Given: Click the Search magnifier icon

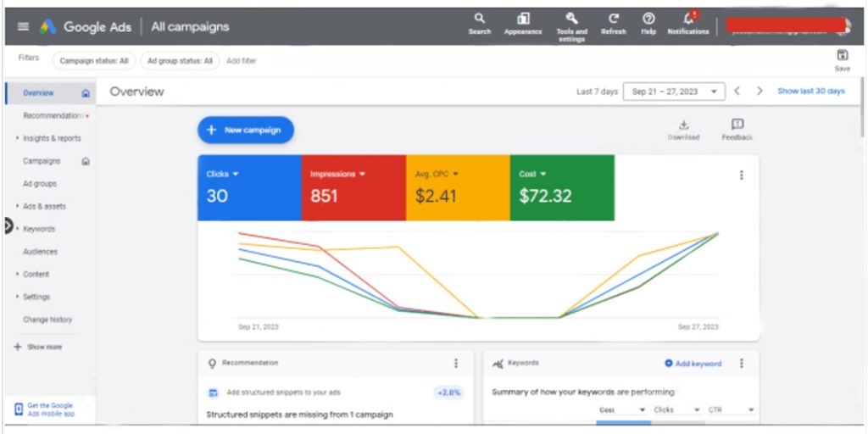Looking at the screenshot, I should click(480, 19).
